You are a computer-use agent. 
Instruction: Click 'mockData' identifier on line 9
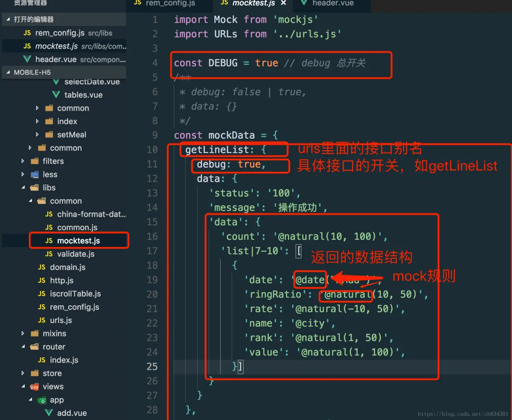(231, 135)
